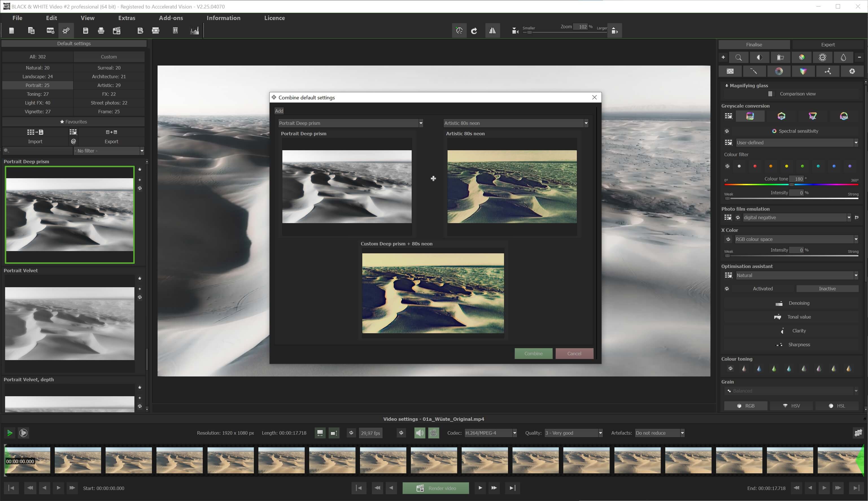The height and width of the screenshot is (501, 868).
Task: Pick the red colour filter dot
Action: point(755,166)
